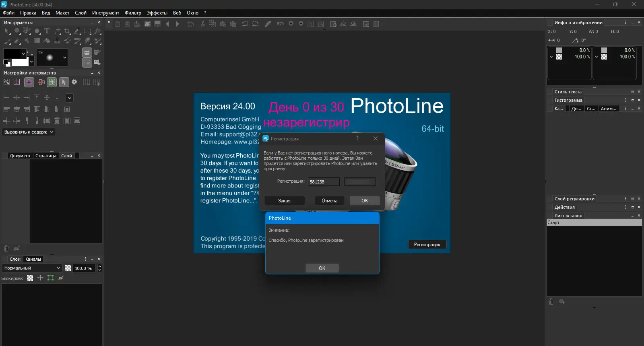Switch to the Каналы tab

[33, 259]
